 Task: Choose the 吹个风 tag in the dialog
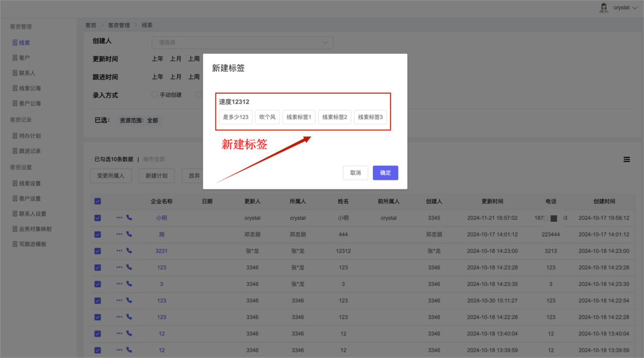point(267,117)
